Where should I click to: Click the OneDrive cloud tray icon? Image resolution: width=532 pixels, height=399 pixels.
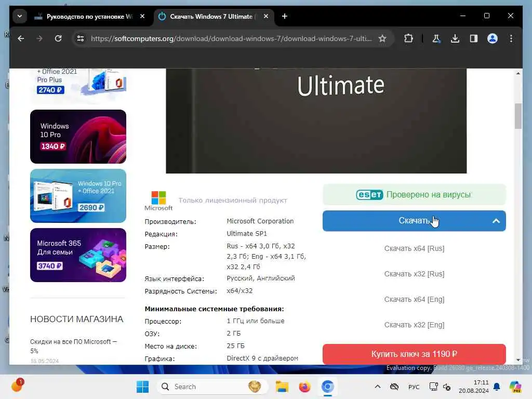394,387
